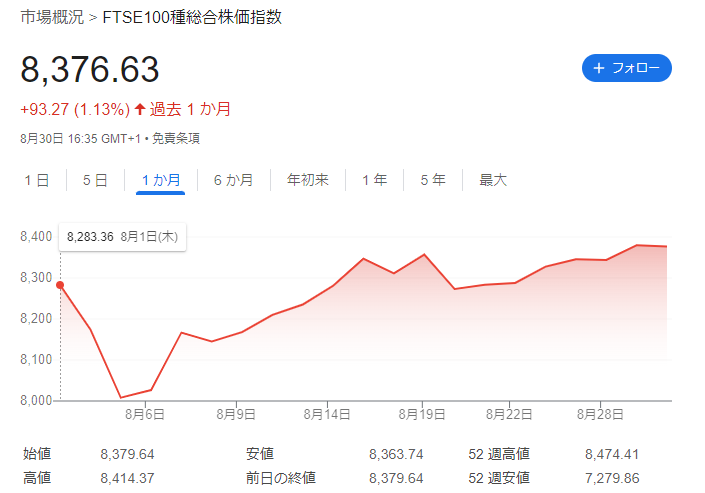
Task: Click the 8,283.36 8月1日(木) tooltip
Action: point(122,237)
